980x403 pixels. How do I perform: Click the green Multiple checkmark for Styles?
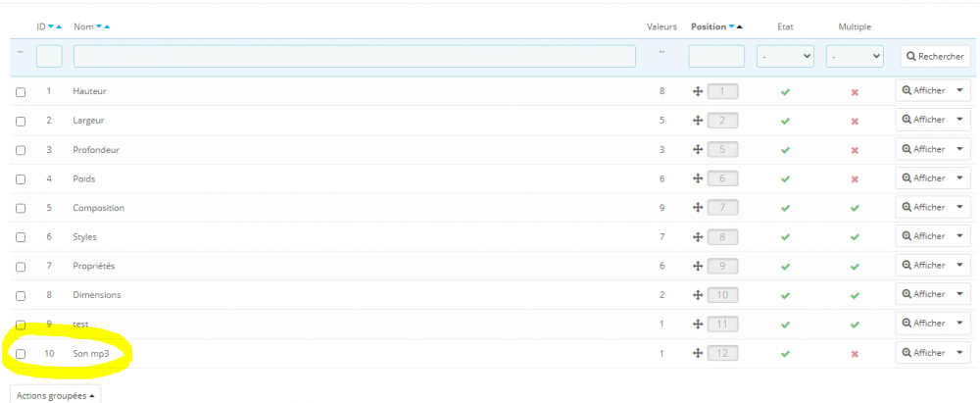click(x=855, y=237)
